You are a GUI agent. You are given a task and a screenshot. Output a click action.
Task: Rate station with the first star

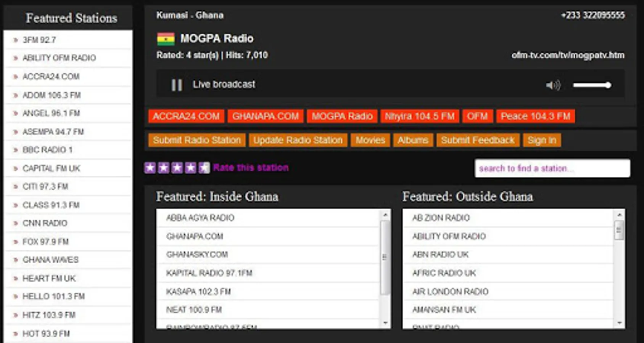click(x=150, y=168)
